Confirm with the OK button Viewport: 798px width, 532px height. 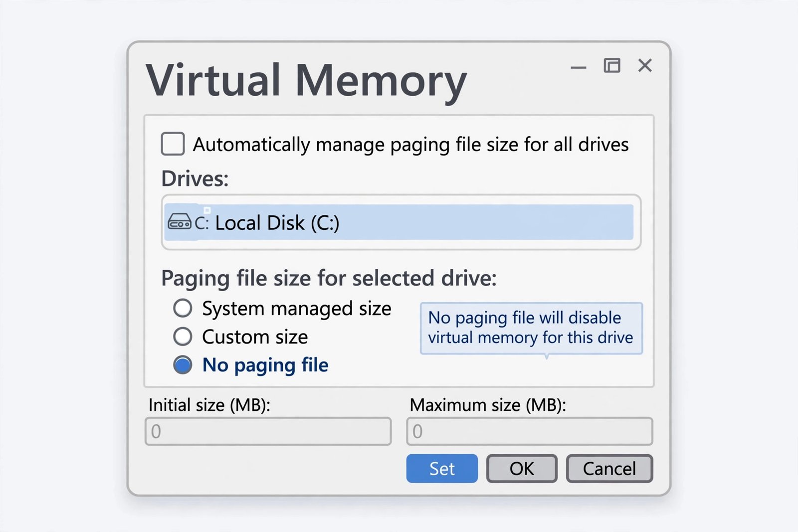pos(522,468)
